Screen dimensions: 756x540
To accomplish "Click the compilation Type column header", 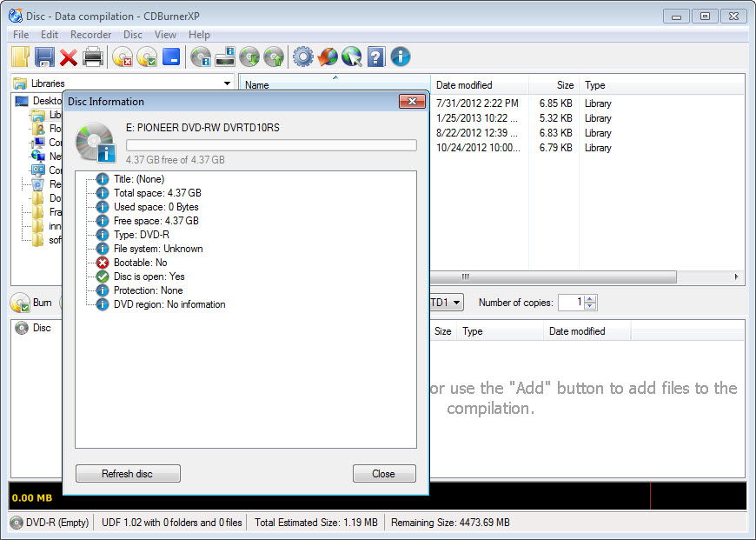I will coord(500,331).
